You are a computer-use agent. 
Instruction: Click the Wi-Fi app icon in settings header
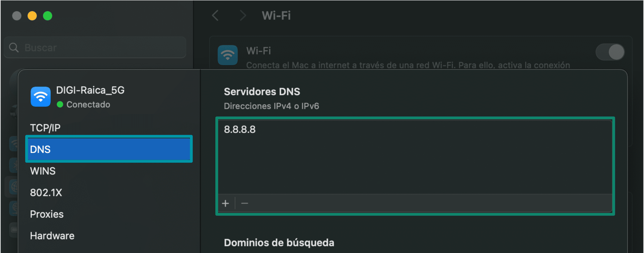click(x=228, y=55)
